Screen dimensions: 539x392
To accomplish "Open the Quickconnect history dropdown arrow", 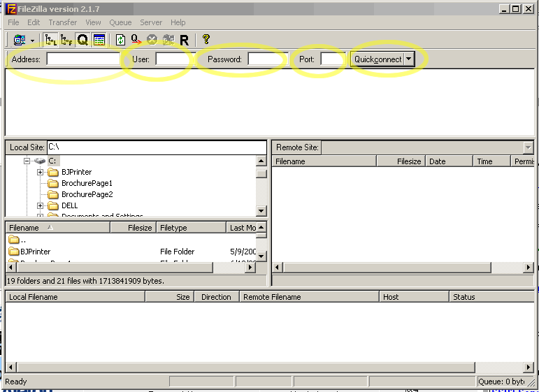I will (408, 59).
